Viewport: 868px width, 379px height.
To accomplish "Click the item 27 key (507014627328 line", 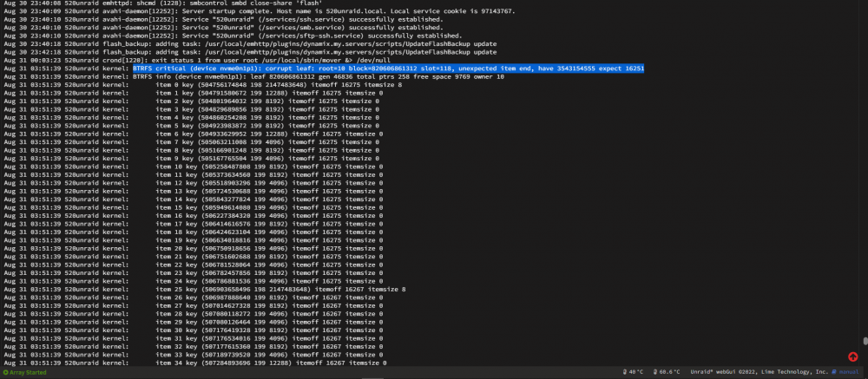I will click(x=194, y=306).
